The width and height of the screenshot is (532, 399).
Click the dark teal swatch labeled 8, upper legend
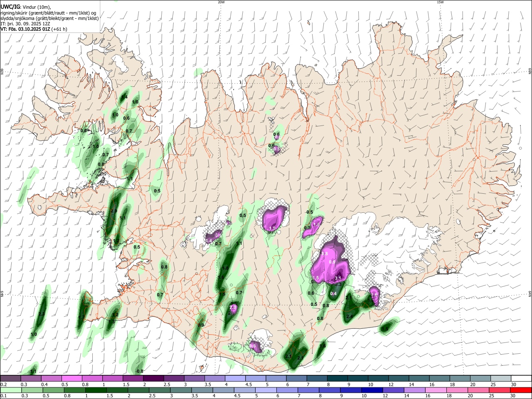tap(337, 378)
